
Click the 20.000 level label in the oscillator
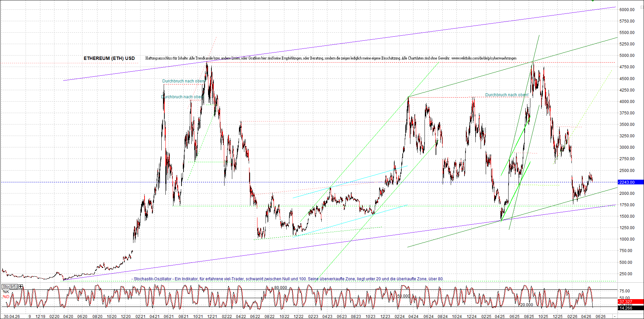[526, 305]
